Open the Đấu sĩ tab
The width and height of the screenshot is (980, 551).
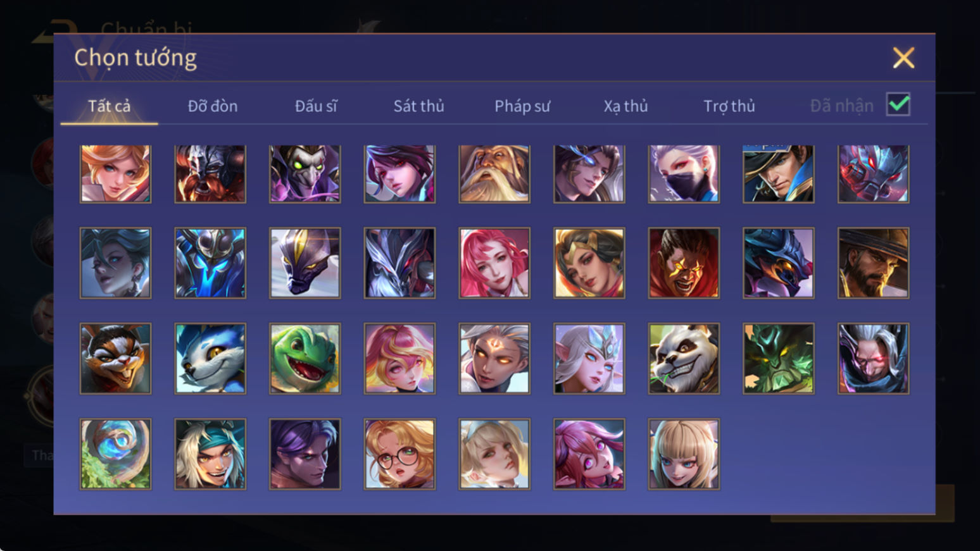click(316, 106)
